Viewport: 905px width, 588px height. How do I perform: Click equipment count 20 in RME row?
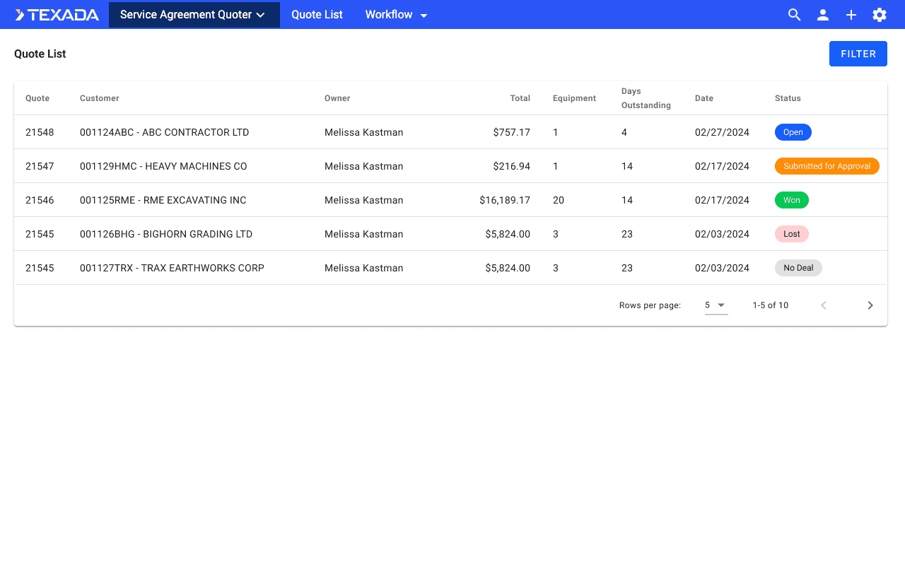click(x=559, y=200)
